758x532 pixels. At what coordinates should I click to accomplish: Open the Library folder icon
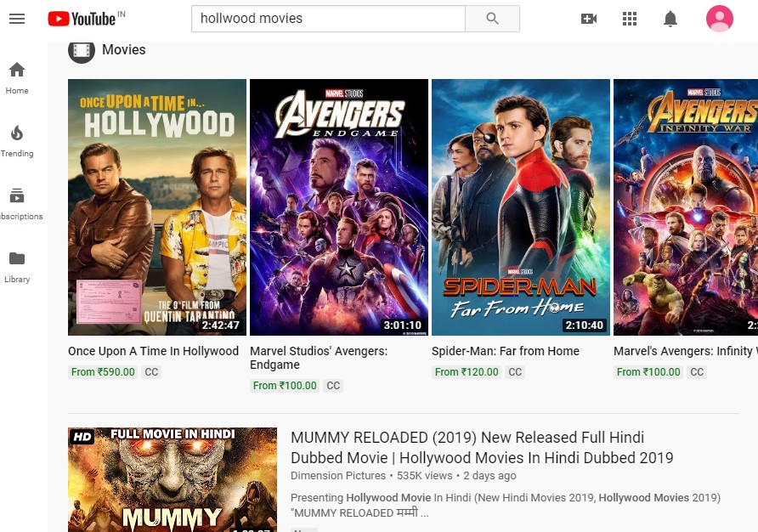pos(17,258)
